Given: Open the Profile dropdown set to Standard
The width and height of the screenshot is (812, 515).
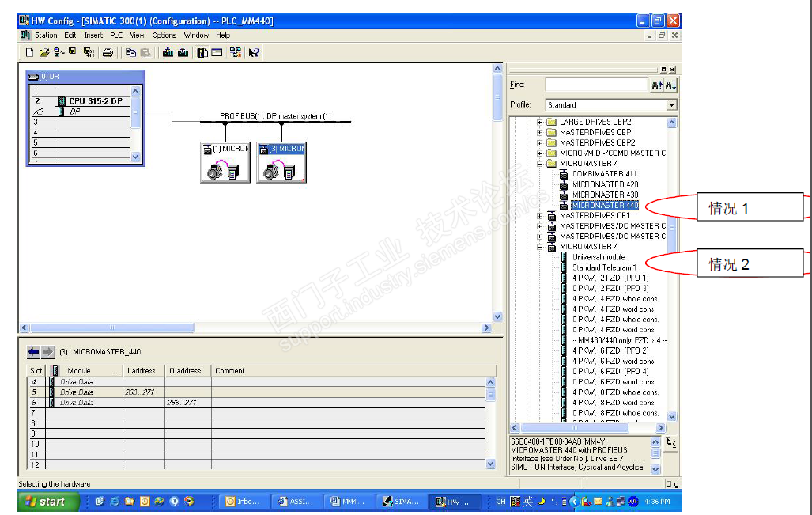Looking at the screenshot, I should pos(671,104).
